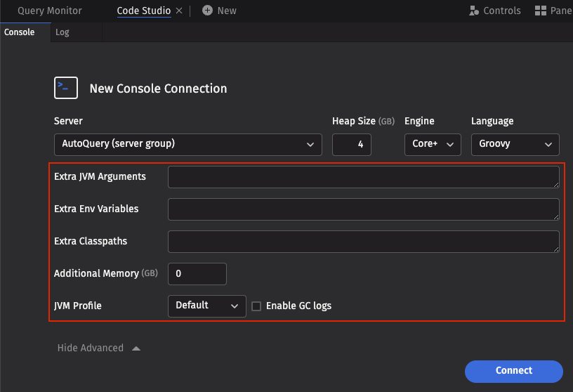
Task: Click the plus icon for New
Action: (x=207, y=11)
